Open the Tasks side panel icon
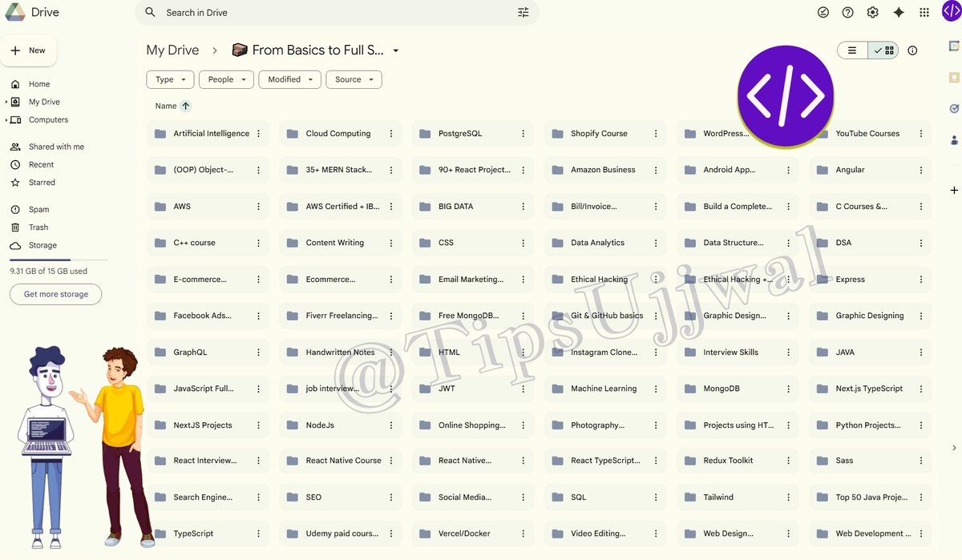Viewport: 962px width, 560px height. [x=954, y=109]
